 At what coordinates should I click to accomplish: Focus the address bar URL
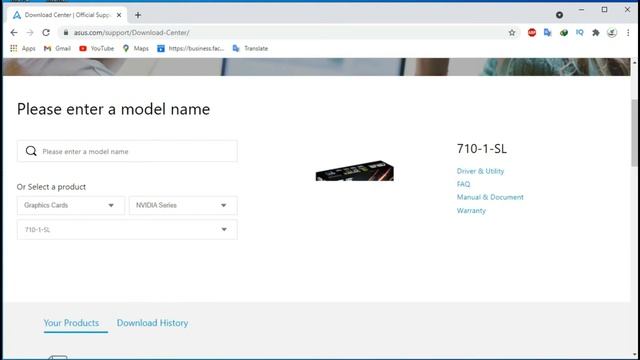[x=131, y=33]
